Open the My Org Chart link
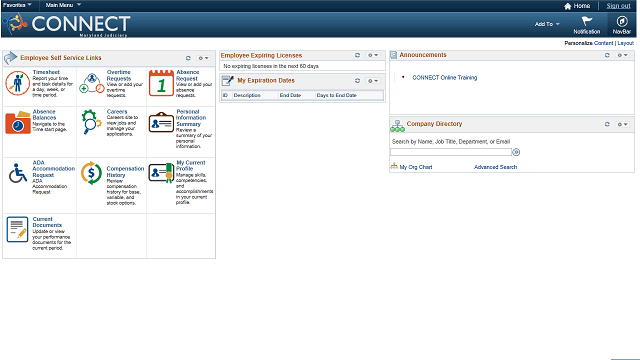 416,167
